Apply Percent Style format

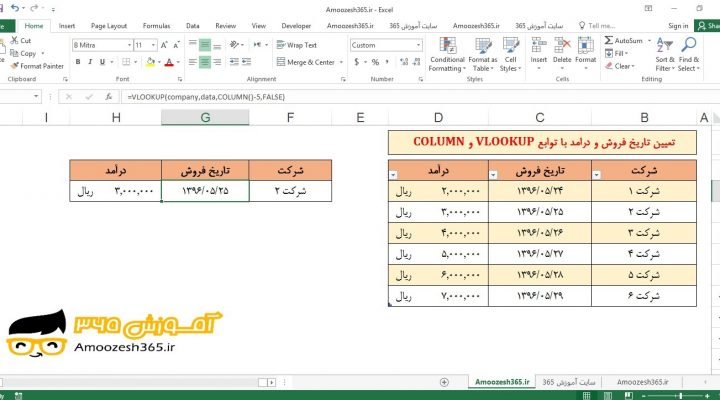tap(375, 62)
